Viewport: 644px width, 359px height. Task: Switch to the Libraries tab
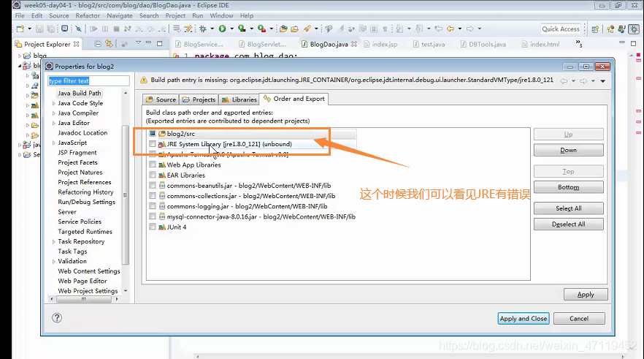click(239, 99)
